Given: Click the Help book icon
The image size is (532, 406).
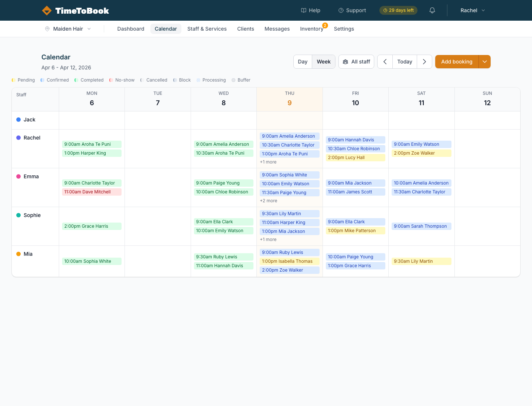Looking at the screenshot, I should tap(303, 10).
